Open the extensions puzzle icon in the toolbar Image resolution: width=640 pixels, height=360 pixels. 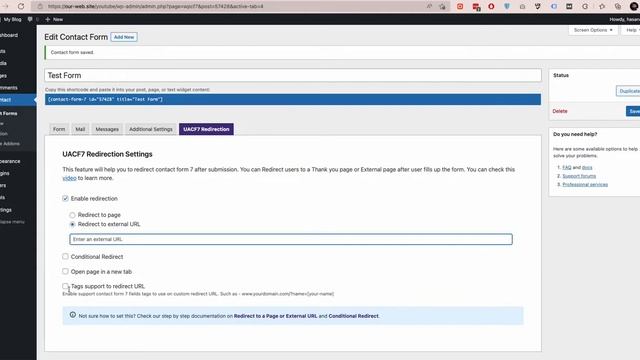tap(602, 6)
